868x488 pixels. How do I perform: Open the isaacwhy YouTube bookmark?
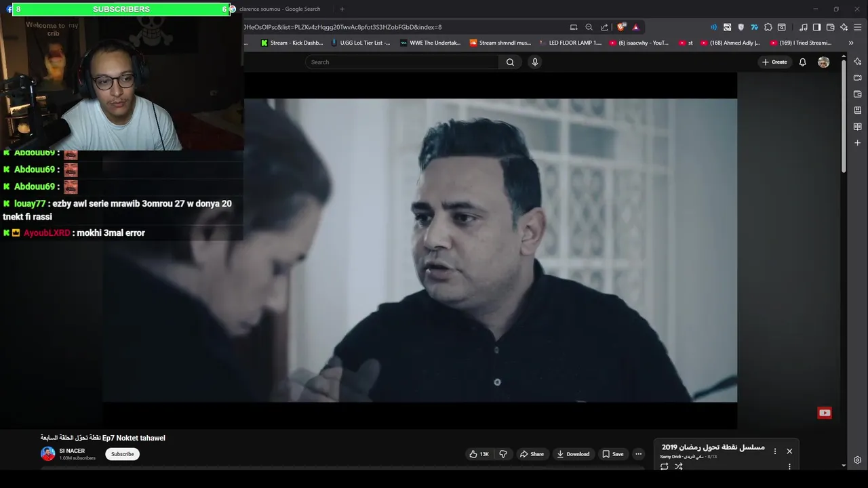[639, 43]
